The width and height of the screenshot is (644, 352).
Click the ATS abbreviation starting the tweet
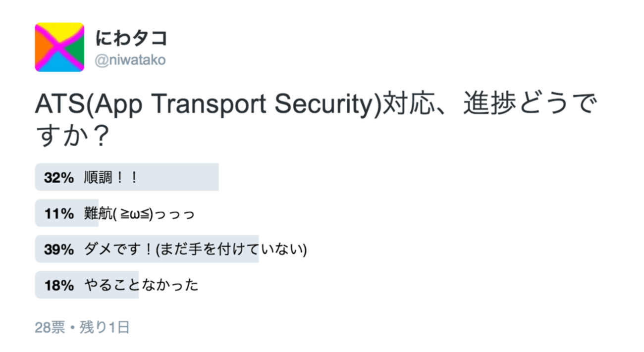click(x=56, y=105)
